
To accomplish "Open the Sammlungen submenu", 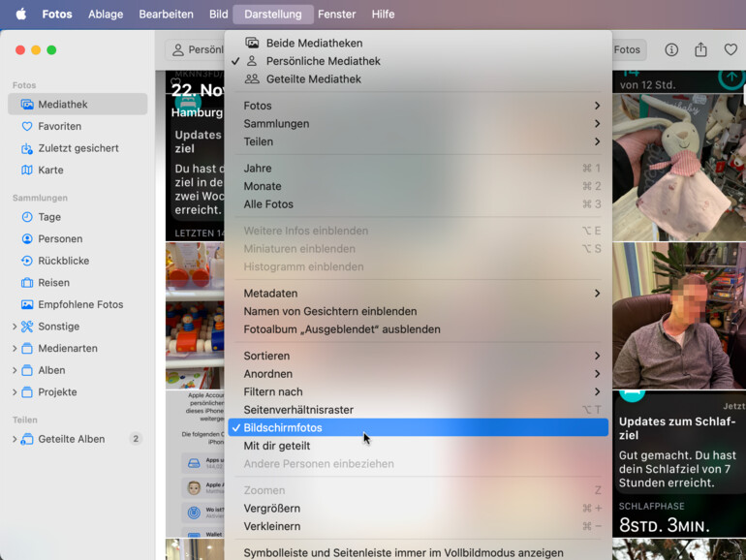I will pyautogui.click(x=419, y=124).
